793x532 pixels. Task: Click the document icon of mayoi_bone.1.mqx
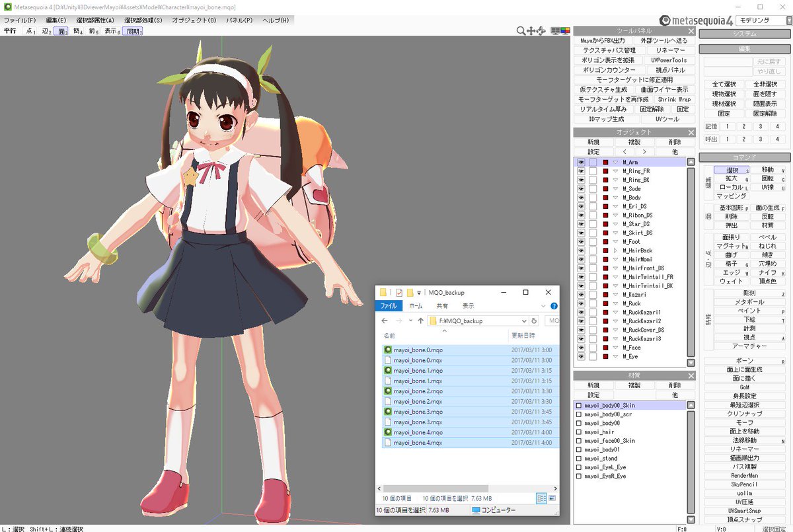tap(388, 381)
